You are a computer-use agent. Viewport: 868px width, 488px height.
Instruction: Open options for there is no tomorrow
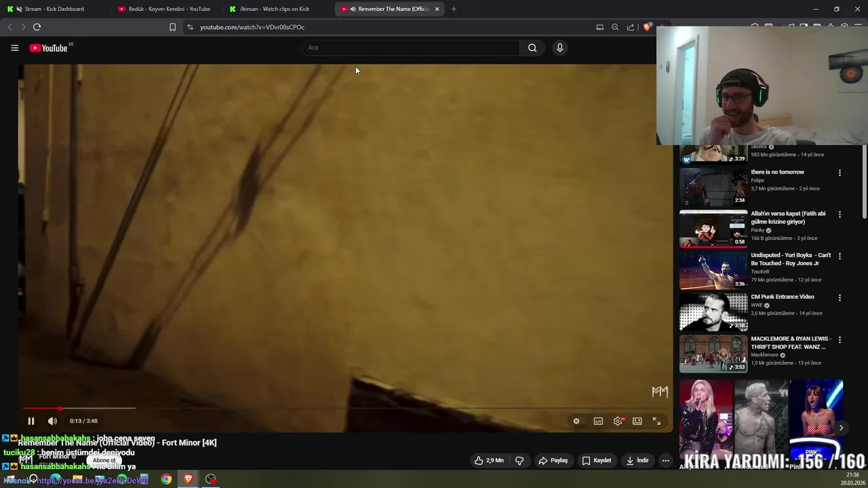[x=840, y=173]
